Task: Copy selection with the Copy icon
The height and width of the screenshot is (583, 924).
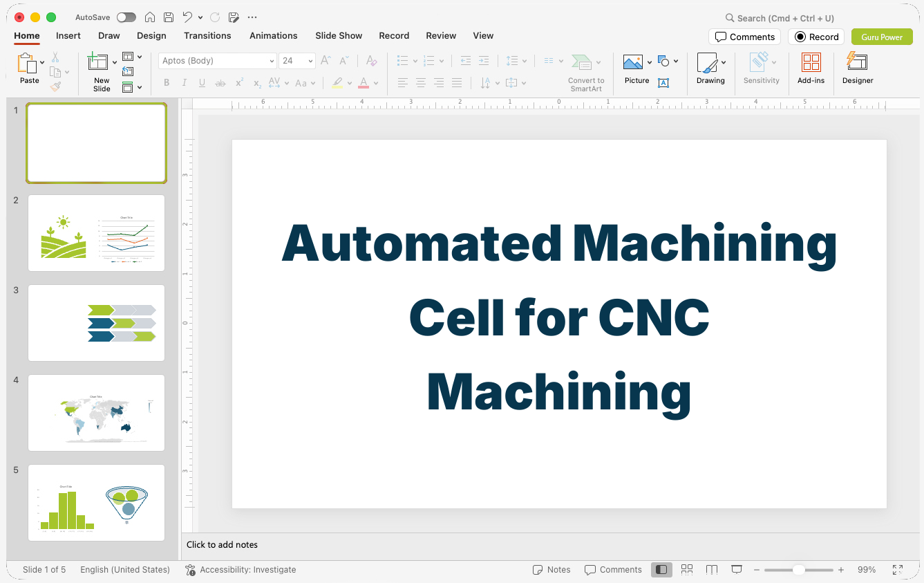Action: (55, 72)
